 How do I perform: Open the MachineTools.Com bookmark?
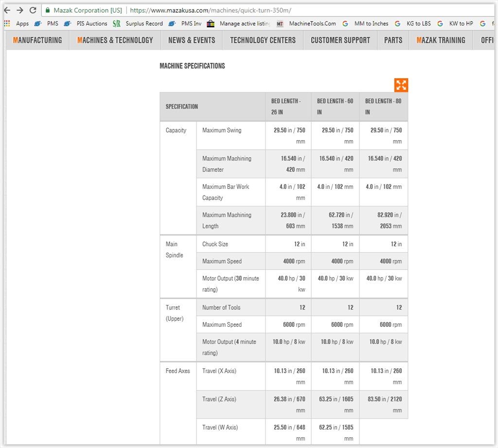(306, 23)
